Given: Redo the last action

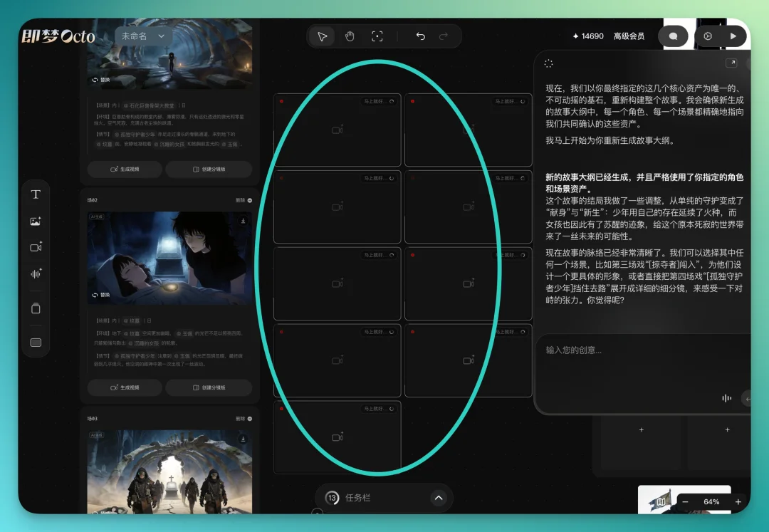Looking at the screenshot, I should tap(443, 36).
